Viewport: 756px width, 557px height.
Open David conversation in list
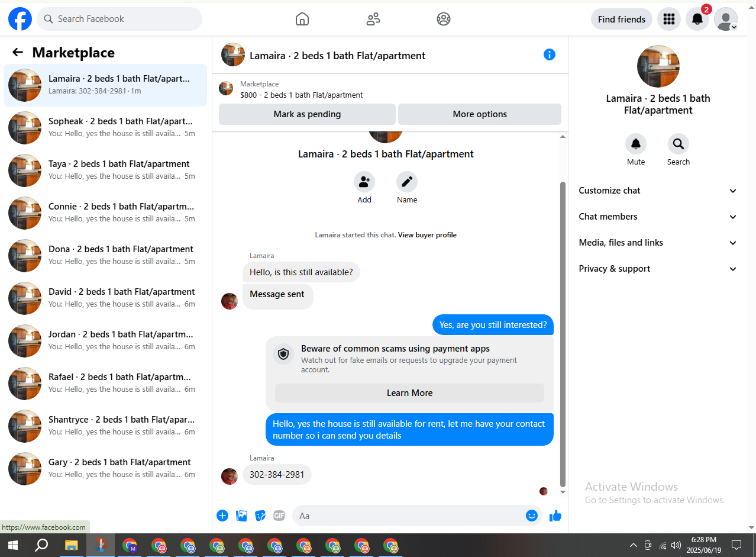[105, 298]
